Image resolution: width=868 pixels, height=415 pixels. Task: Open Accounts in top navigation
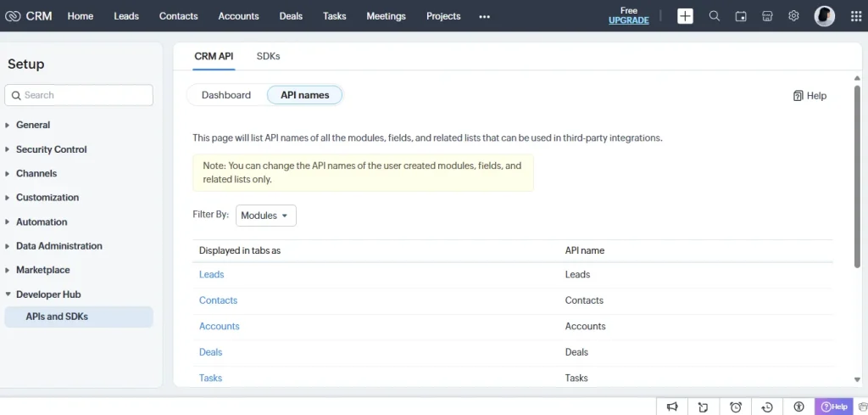[x=238, y=16]
